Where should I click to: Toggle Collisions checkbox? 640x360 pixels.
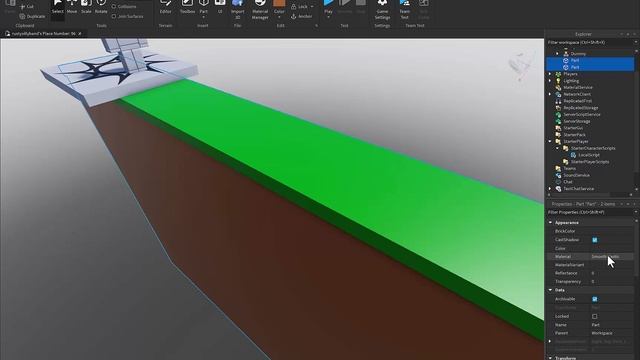pyautogui.click(x=114, y=7)
